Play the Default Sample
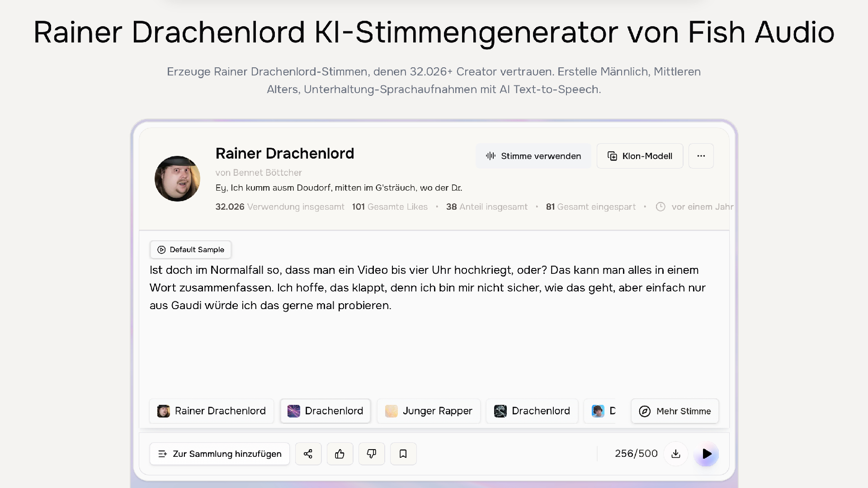868x488 pixels. tap(191, 249)
